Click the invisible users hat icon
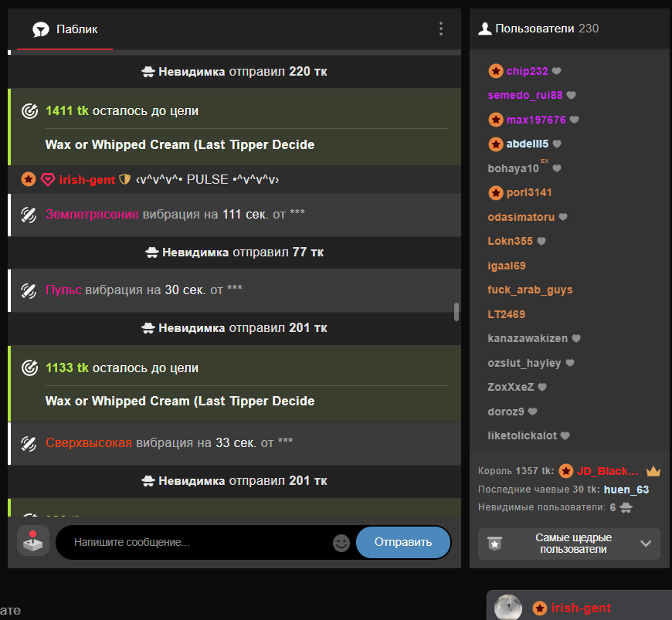The image size is (672, 620). 626,507
